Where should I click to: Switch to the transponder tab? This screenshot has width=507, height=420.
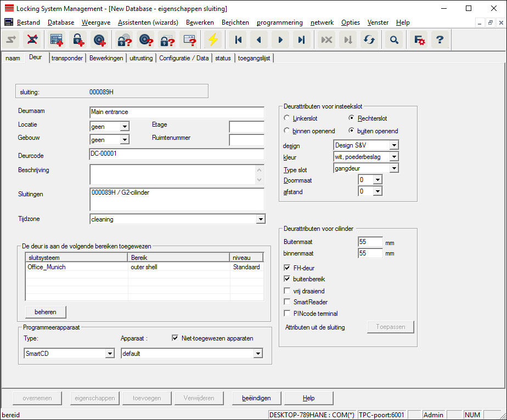point(66,58)
